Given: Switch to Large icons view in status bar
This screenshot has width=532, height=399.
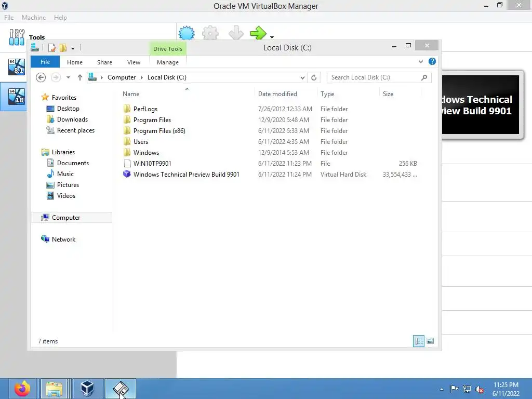Looking at the screenshot, I should point(430,341).
